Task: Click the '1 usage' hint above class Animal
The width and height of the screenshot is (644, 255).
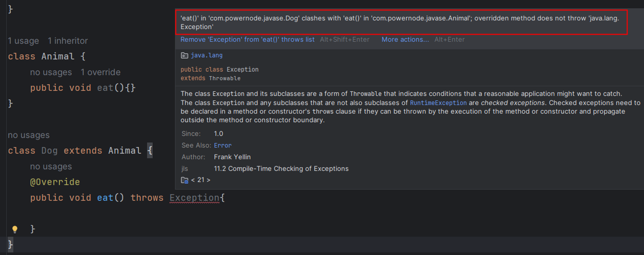Action: coord(23,41)
